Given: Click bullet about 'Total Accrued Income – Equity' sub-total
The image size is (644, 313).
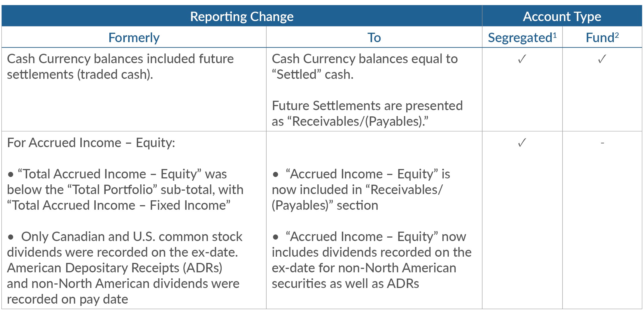Looking at the screenshot, I should pos(125,190).
